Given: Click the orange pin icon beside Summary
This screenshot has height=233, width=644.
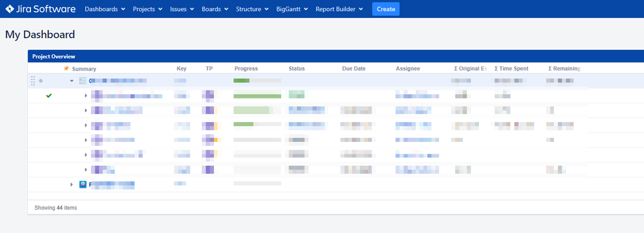Looking at the screenshot, I should point(66,68).
